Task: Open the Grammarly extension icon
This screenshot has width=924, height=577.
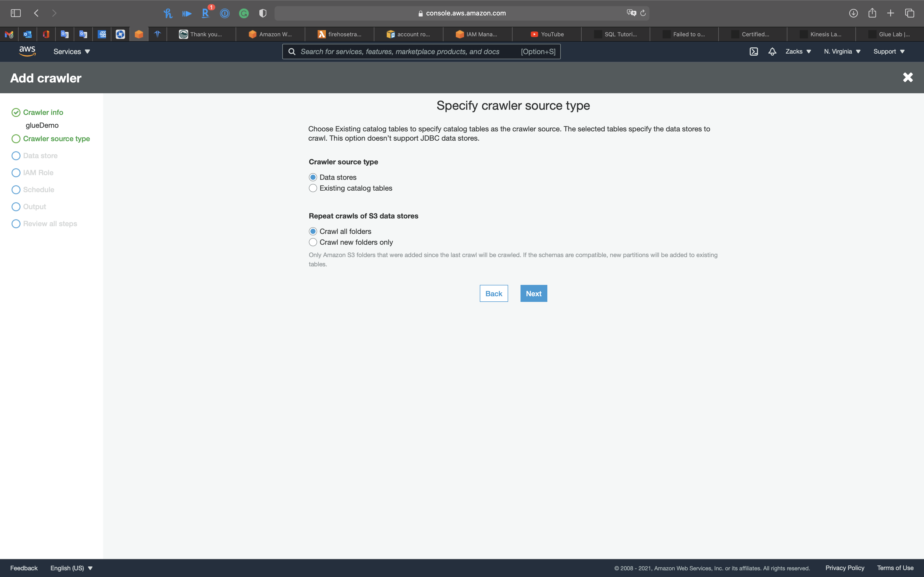Action: click(x=244, y=14)
